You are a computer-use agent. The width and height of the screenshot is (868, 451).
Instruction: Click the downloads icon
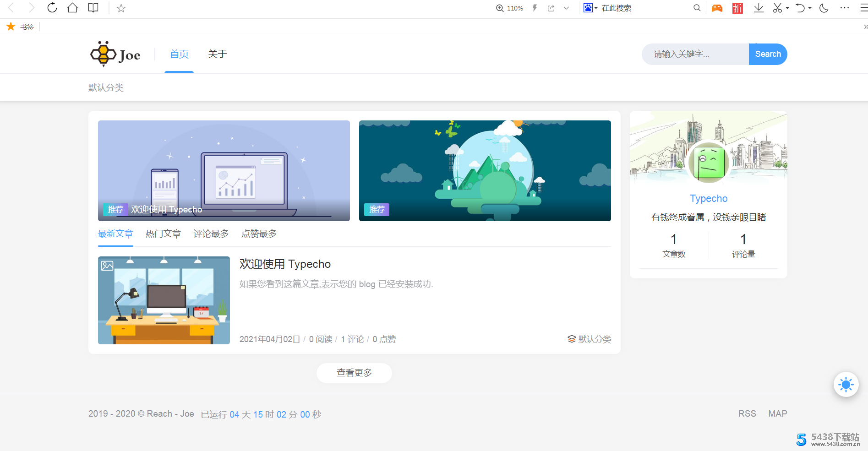click(x=758, y=8)
